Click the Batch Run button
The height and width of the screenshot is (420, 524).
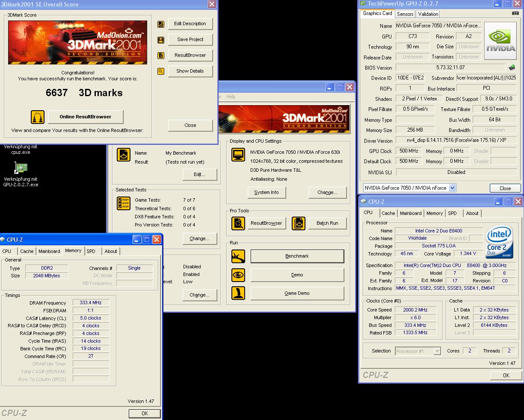tap(327, 223)
